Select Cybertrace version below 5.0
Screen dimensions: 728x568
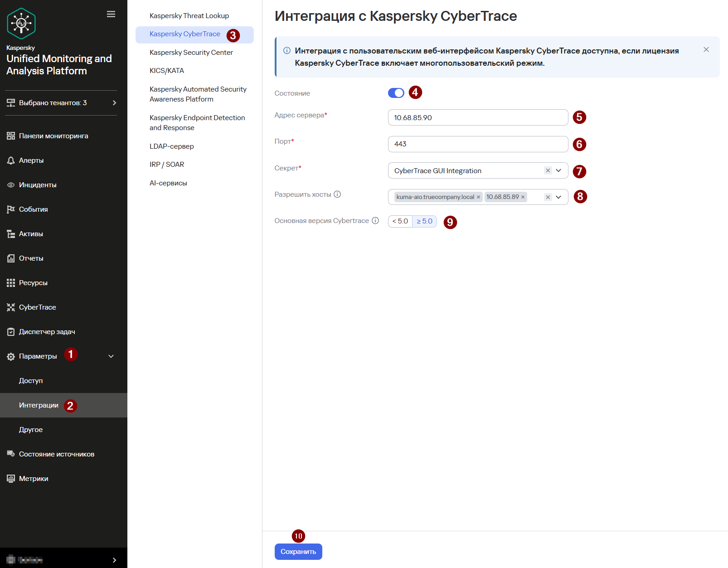(400, 221)
